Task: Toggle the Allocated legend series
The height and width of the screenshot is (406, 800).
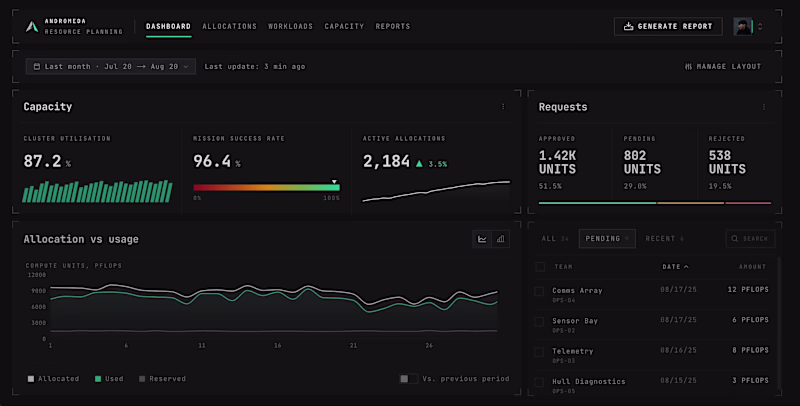Action: coord(54,378)
